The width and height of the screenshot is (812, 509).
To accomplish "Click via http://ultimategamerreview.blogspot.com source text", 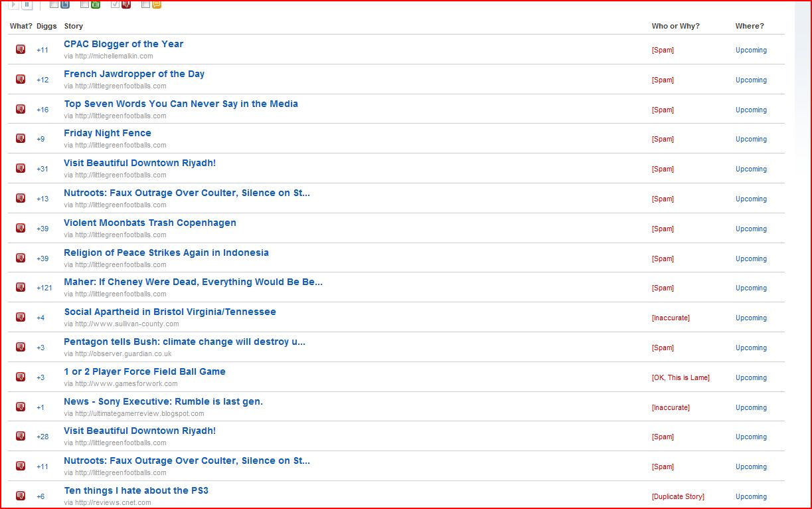I will click(134, 413).
